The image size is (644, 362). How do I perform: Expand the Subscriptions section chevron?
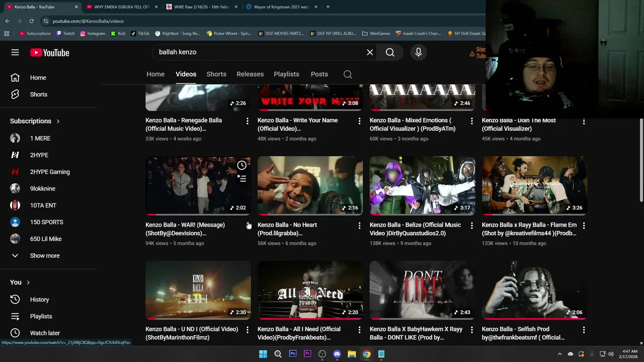[58, 121]
